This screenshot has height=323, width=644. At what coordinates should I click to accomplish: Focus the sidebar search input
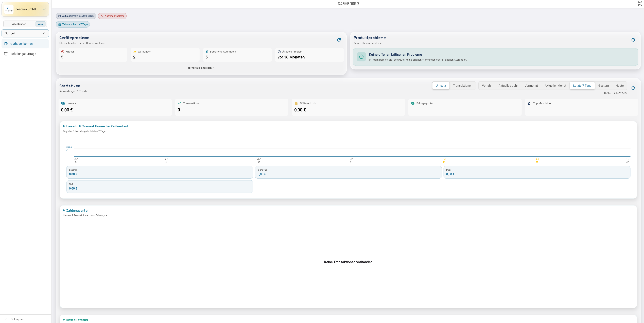(25, 33)
